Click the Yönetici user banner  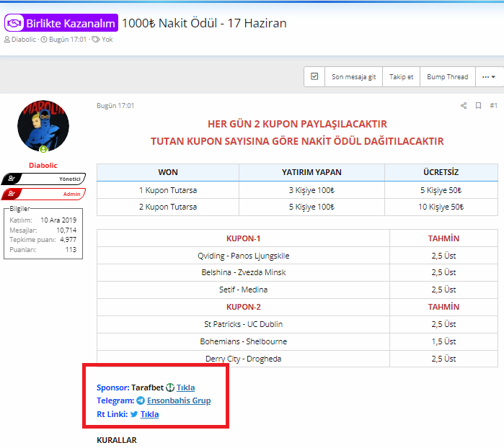tap(43, 179)
